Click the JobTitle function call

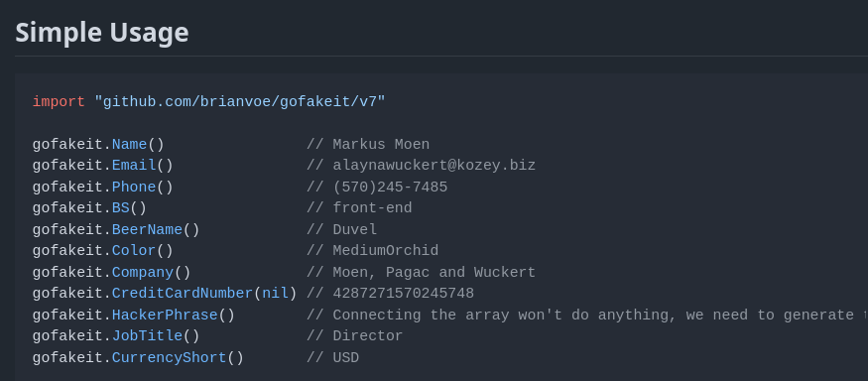147,336
